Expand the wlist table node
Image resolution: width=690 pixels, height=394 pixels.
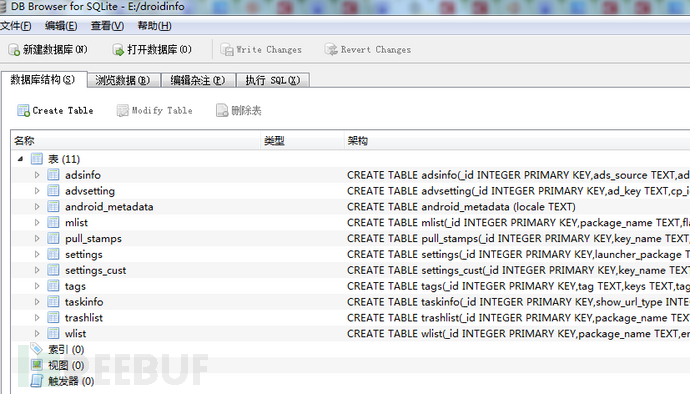click(37, 333)
